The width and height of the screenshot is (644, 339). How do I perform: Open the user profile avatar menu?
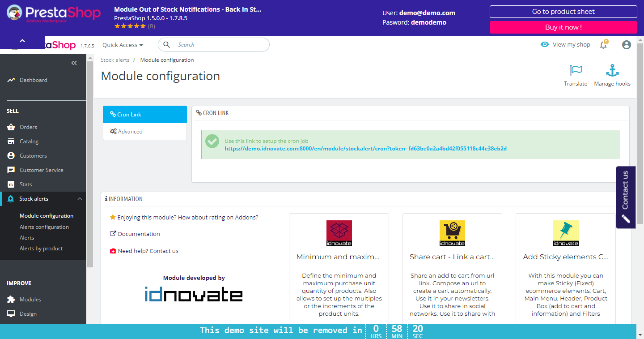pos(627,45)
